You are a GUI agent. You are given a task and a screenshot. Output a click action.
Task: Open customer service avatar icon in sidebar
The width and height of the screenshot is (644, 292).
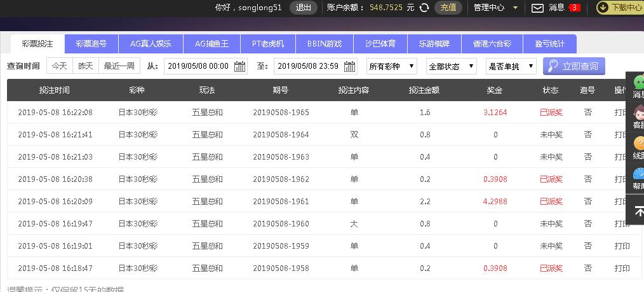(x=638, y=113)
